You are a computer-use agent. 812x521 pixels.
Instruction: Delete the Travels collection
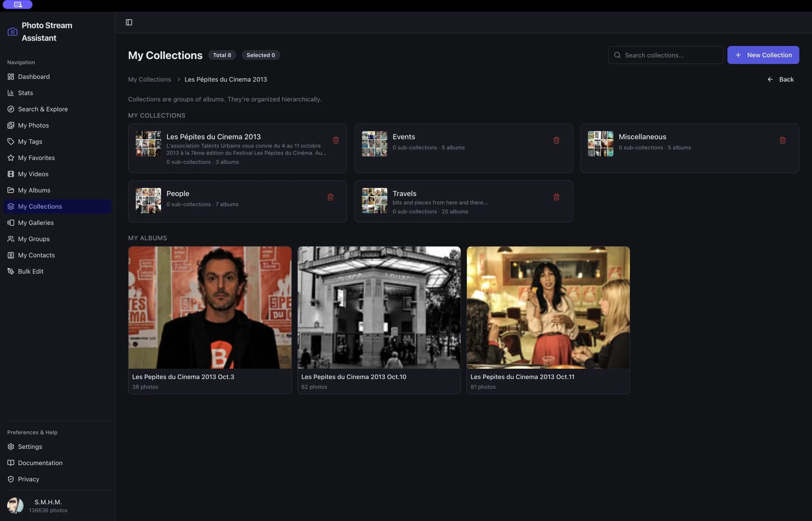[556, 197]
